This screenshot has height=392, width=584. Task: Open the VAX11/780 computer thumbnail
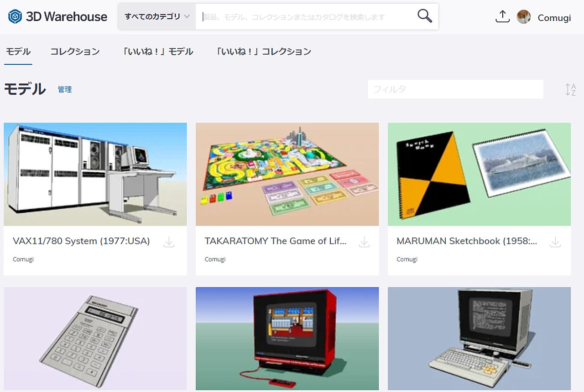95,174
